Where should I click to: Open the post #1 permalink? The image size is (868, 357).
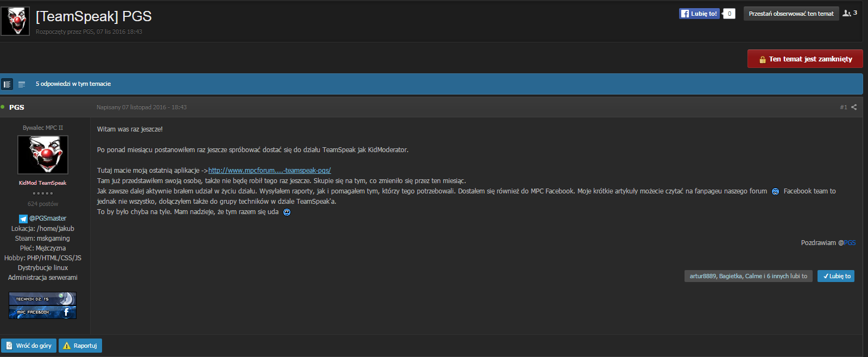(844, 107)
